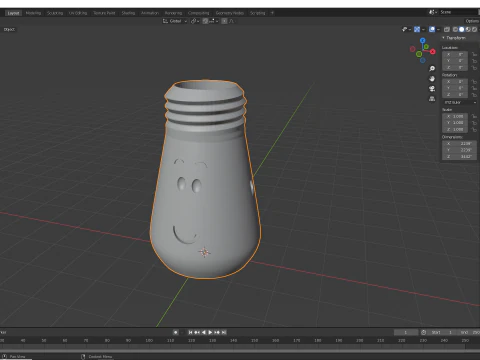Toggle the show overlays button

pyautogui.click(x=432, y=29)
